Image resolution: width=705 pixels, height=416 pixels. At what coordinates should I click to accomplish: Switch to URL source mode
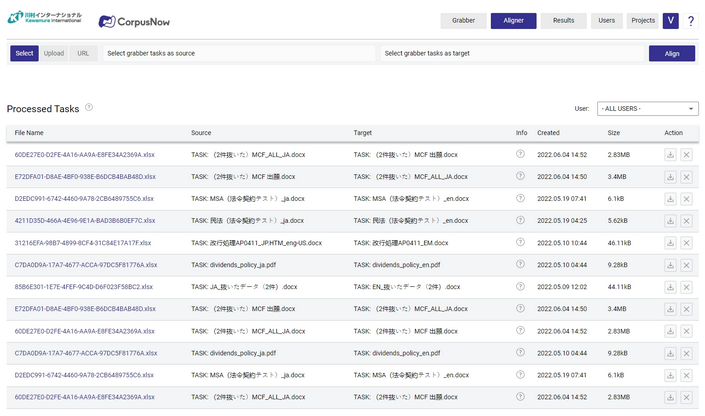(83, 54)
